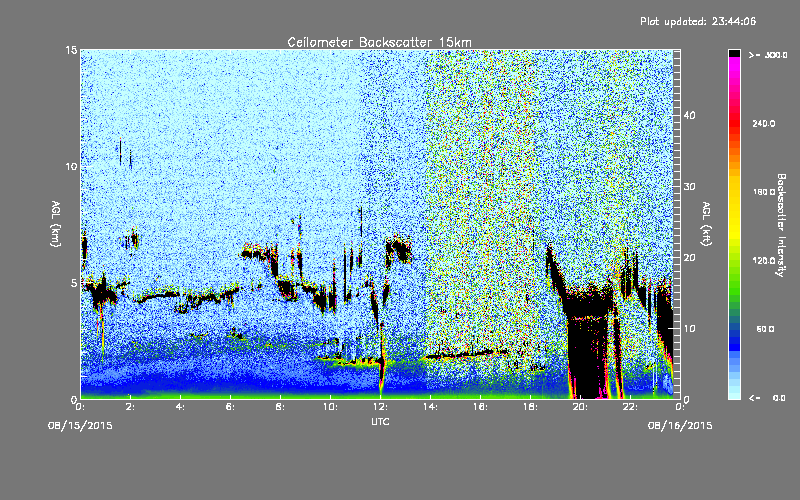Click the '20:' hour tick label
This screenshot has height=500, width=800.
580,407
